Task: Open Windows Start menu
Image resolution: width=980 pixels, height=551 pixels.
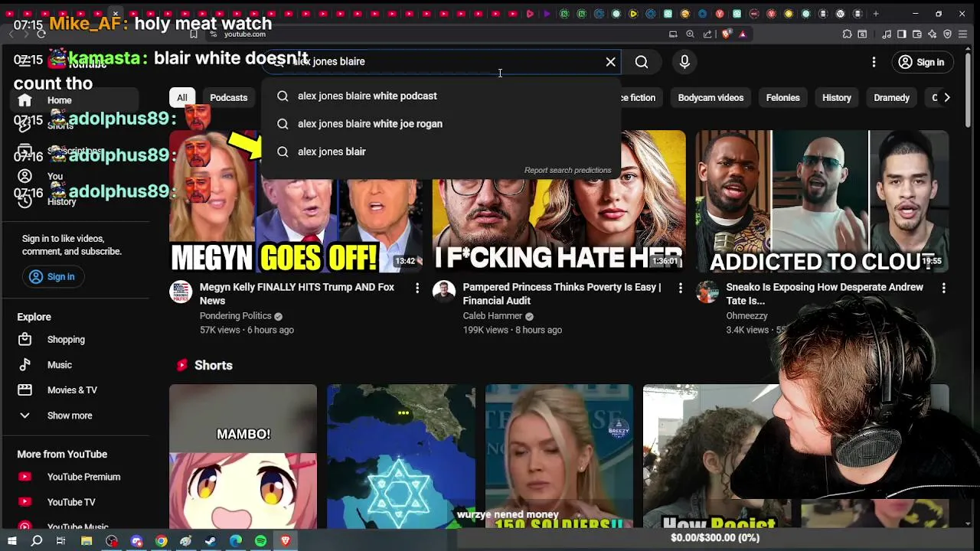Action: [x=12, y=541]
